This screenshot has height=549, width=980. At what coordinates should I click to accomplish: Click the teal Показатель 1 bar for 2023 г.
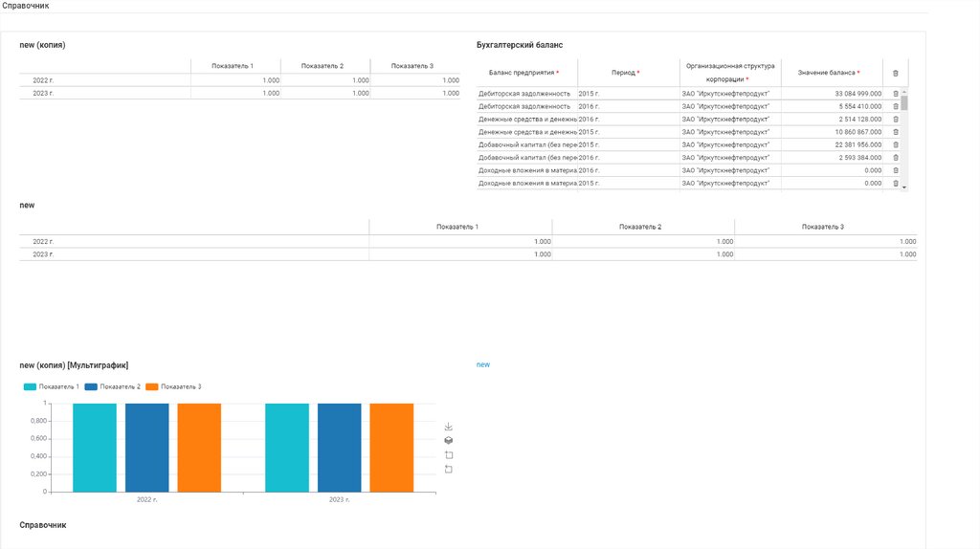click(287, 448)
